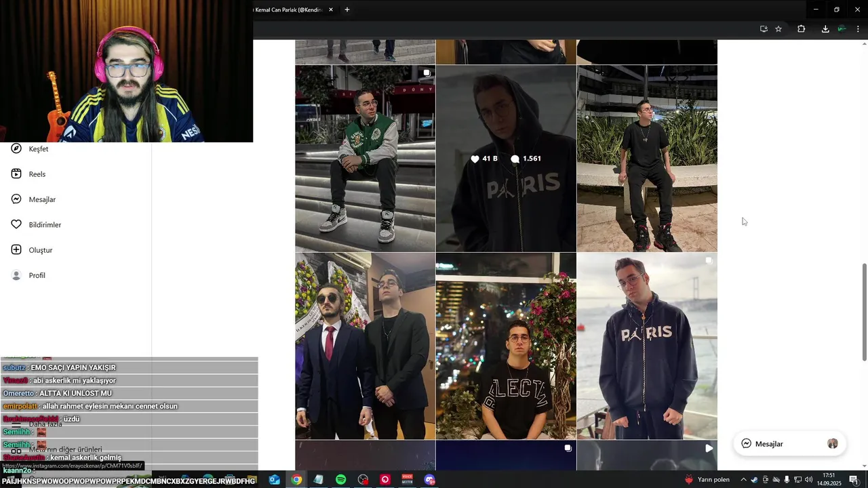Screen dimensions: 868x488
Task: Click emirpolatt's chat message allah rahmet eylesin
Action: coord(129,406)
